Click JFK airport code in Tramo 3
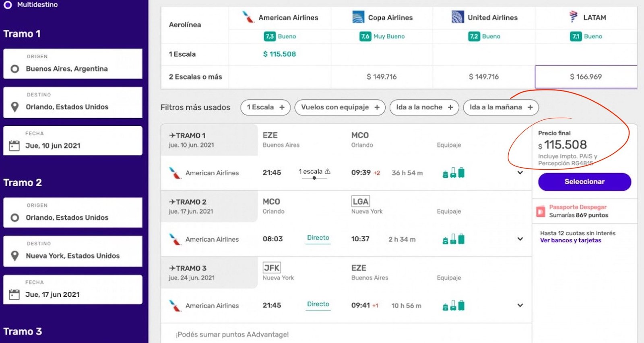This screenshot has height=343, width=644. tap(272, 268)
